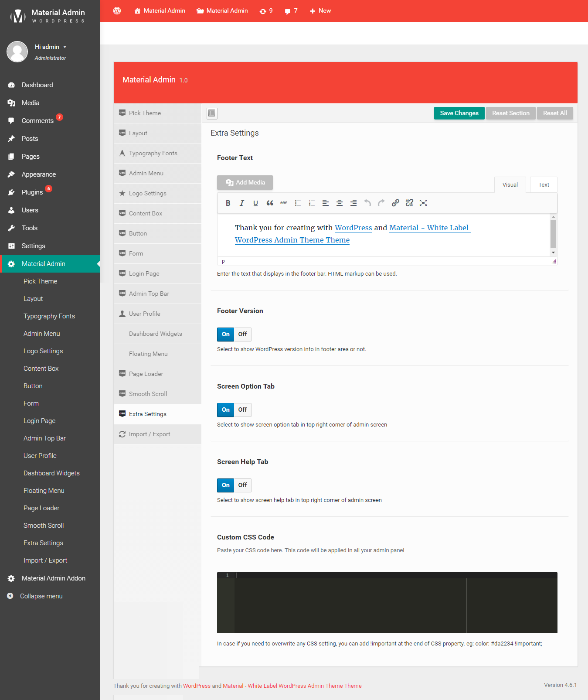Open Tools in sidebar
Viewport: 588px width, 700px height.
50,228
